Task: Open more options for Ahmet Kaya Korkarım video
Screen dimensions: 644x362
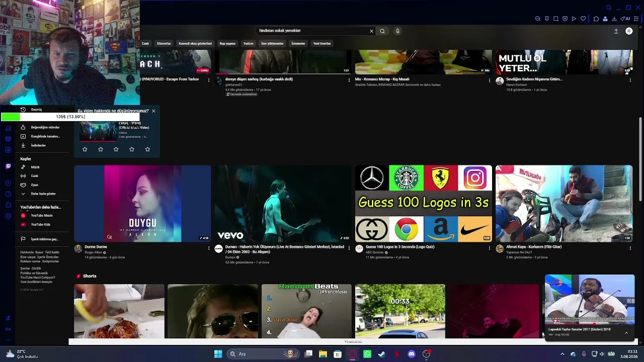Action: coord(630,248)
